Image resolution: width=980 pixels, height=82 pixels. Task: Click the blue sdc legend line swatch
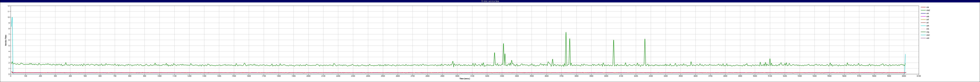click(923, 13)
